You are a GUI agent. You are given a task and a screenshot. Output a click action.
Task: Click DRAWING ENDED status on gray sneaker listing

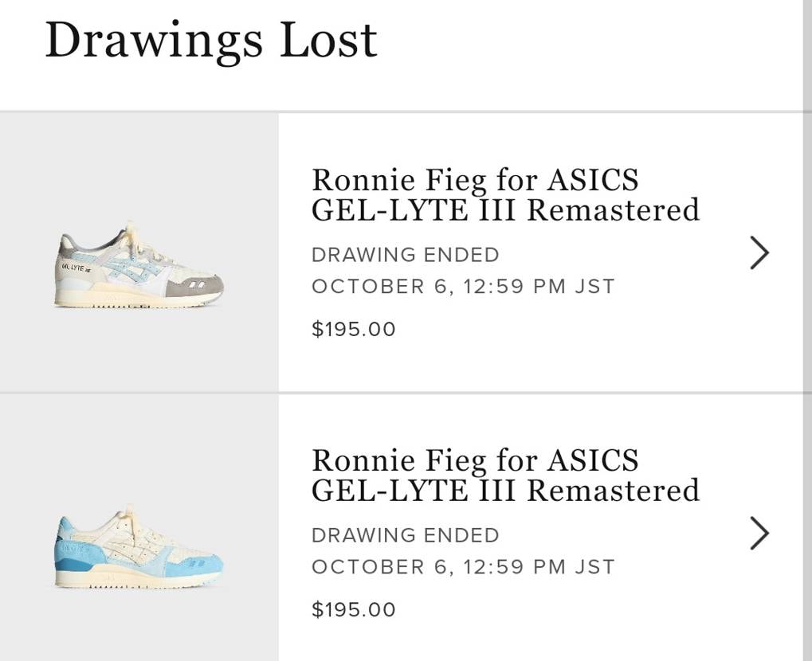tap(405, 255)
